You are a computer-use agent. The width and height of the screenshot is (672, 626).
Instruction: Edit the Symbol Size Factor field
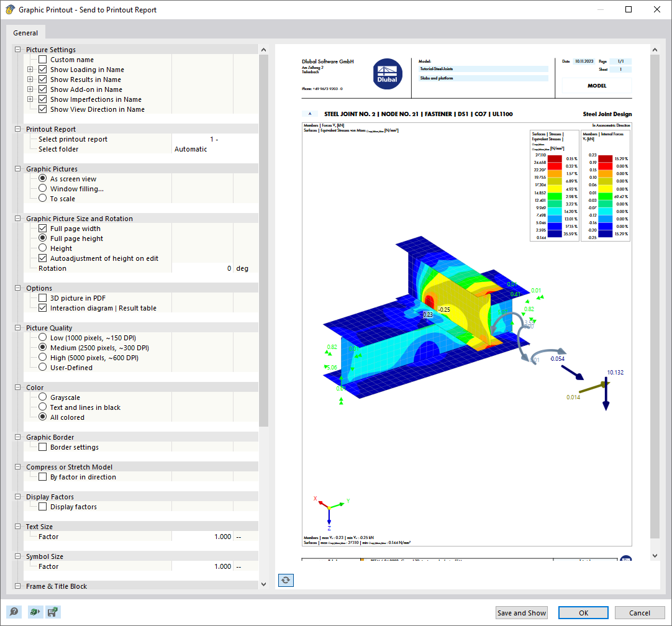tap(202, 566)
